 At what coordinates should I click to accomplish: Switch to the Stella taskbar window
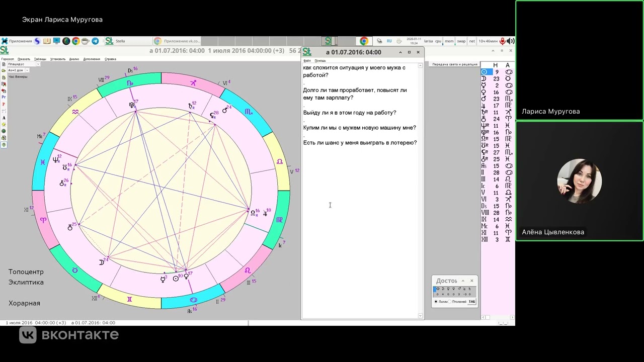pyautogui.click(x=128, y=41)
